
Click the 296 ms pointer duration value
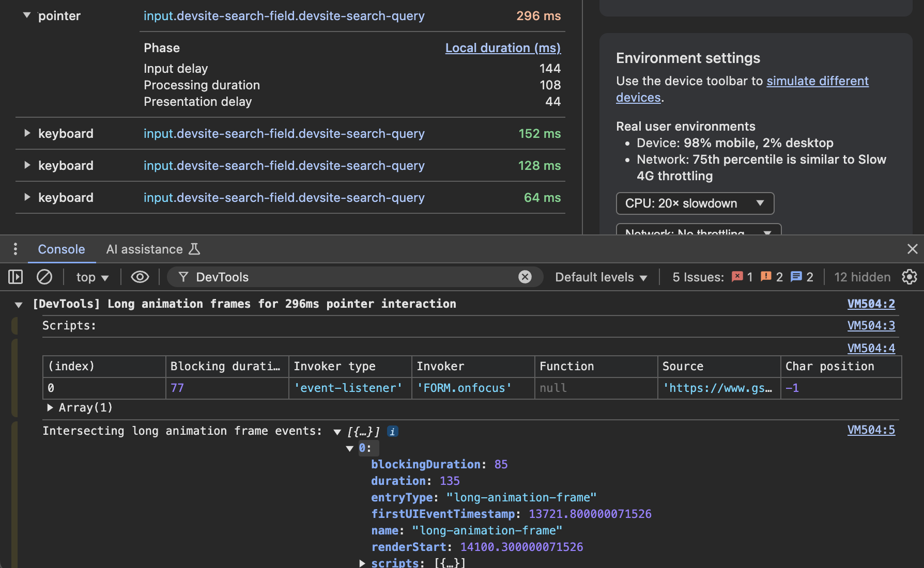click(x=538, y=16)
